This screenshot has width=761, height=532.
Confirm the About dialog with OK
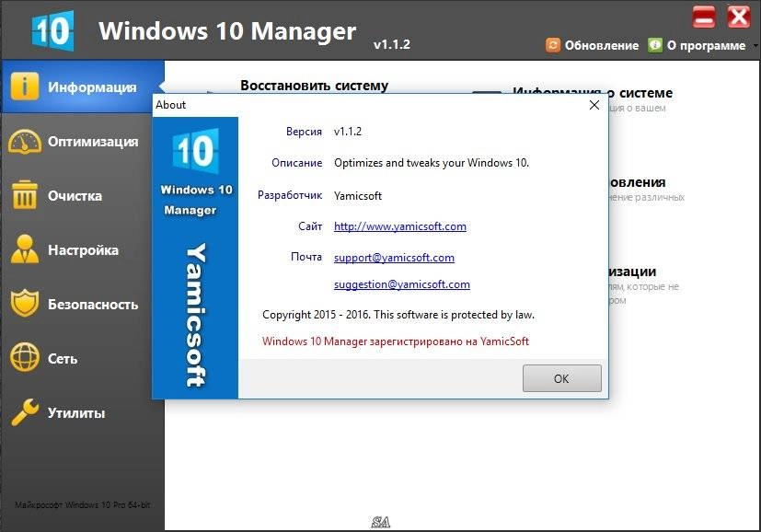[x=561, y=378]
